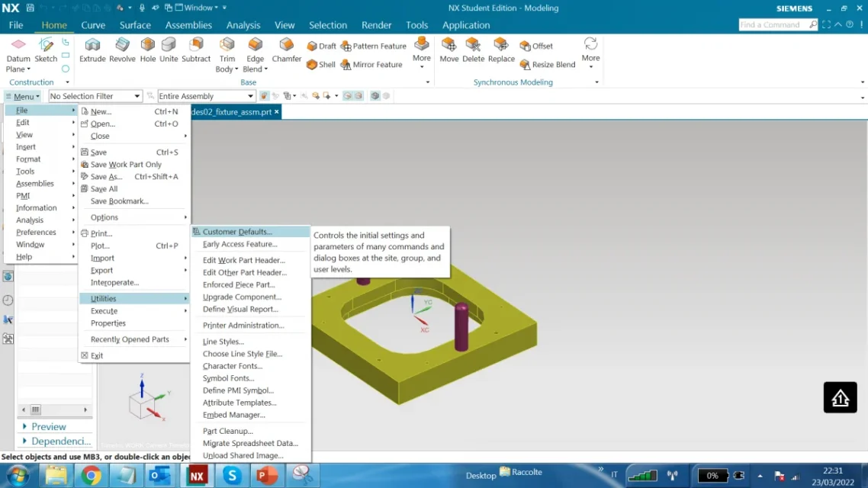The height and width of the screenshot is (488, 868).
Task: Open Skype from the taskbar
Action: click(232, 476)
